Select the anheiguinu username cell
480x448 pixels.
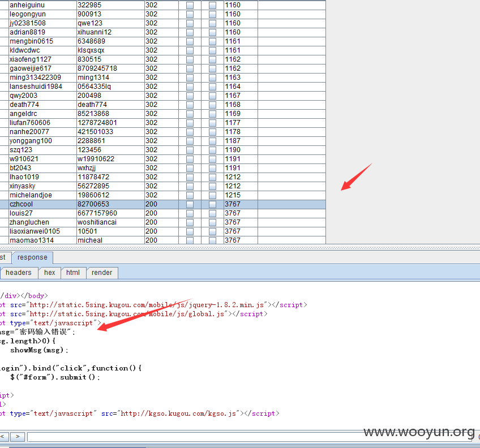coord(42,5)
